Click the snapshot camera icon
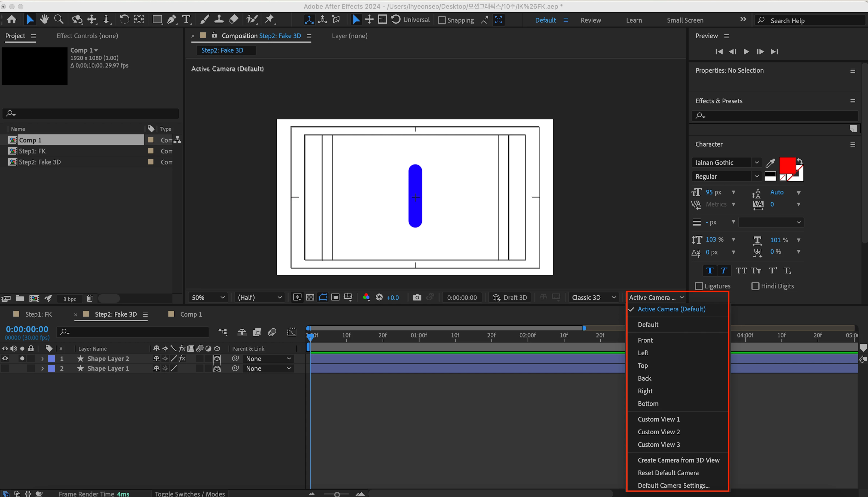868x497 pixels. (417, 297)
